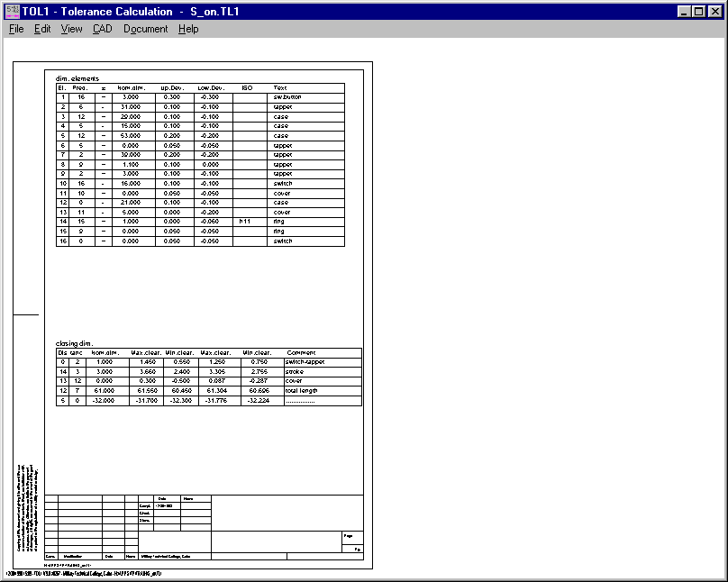Click the 'stroke' comment in closing dimensions
Screen dimensions: 728x582
pyautogui.click(x=293, y=371)
